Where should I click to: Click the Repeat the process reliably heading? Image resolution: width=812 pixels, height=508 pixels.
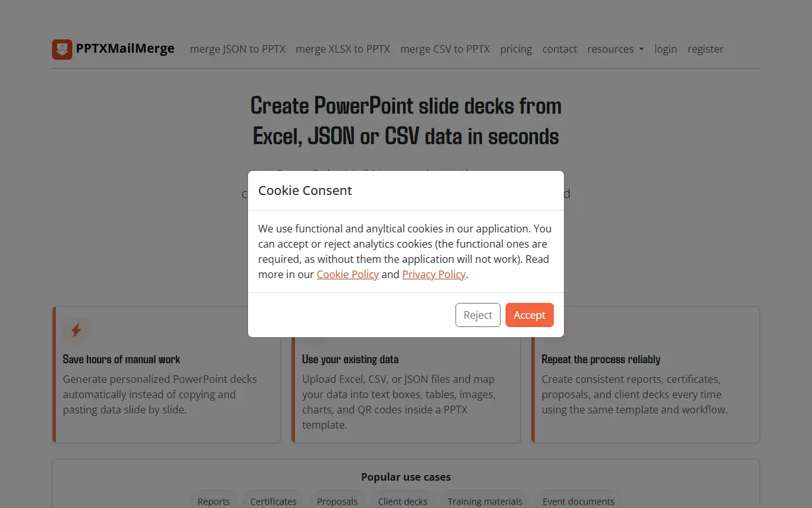coord(601,359)
